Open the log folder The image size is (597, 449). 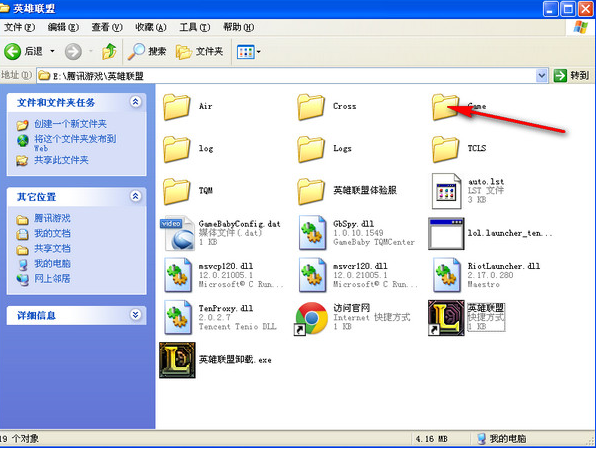point(177,149)
